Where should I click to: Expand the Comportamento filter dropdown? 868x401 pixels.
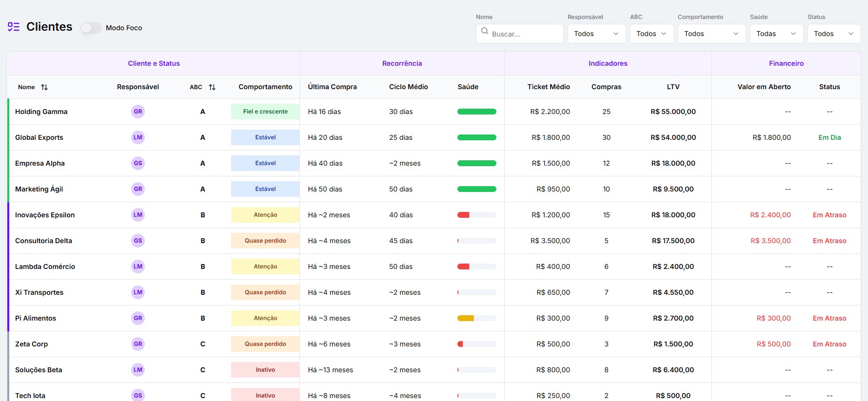[x=711, y=34]
